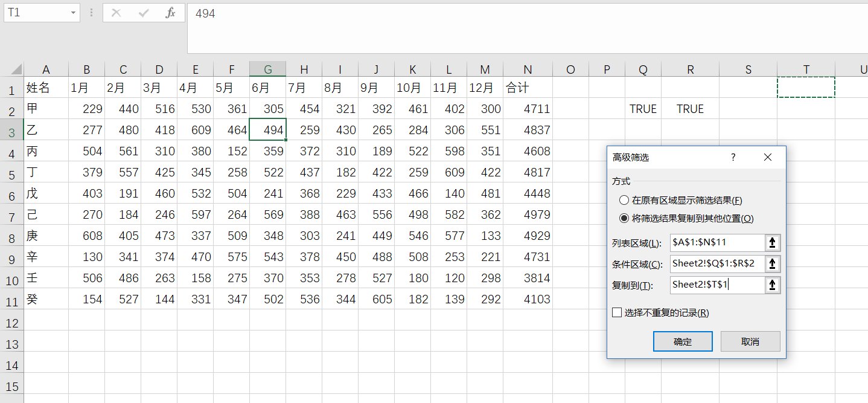Click Copy to range selector arrow icon
This screenshot has width=868, height=403.
773,285
